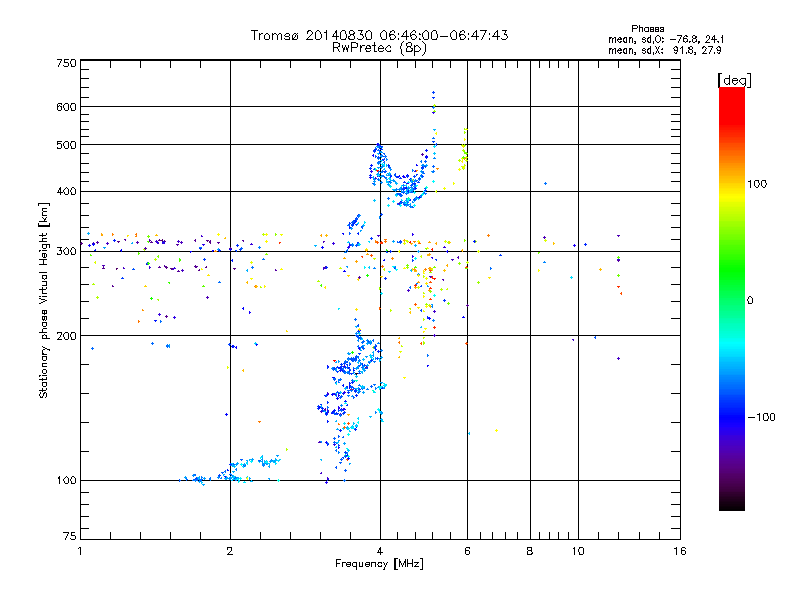The height and width of the screenshot is (600, 800).
Task: Click the 'Phases' heading text
Action: coord(647,29)
